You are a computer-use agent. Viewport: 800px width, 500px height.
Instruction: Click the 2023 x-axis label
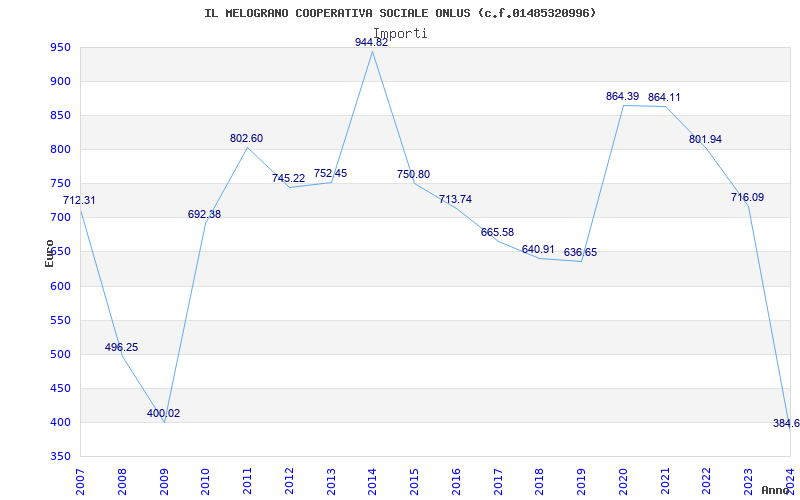coord(748,482)
